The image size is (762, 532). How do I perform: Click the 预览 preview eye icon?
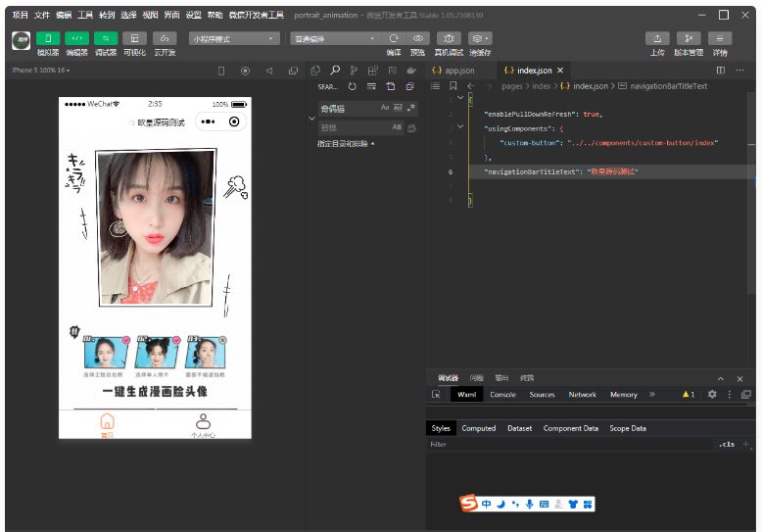click(417, 38)
